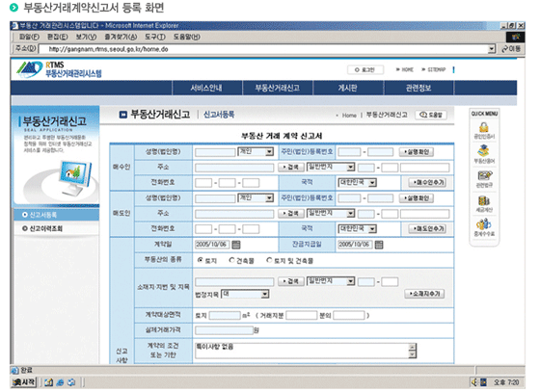Open the 편집(E) menu
The width and height of the screenshot is (540, 392).
pyautogui.click(x=58, y=37)
